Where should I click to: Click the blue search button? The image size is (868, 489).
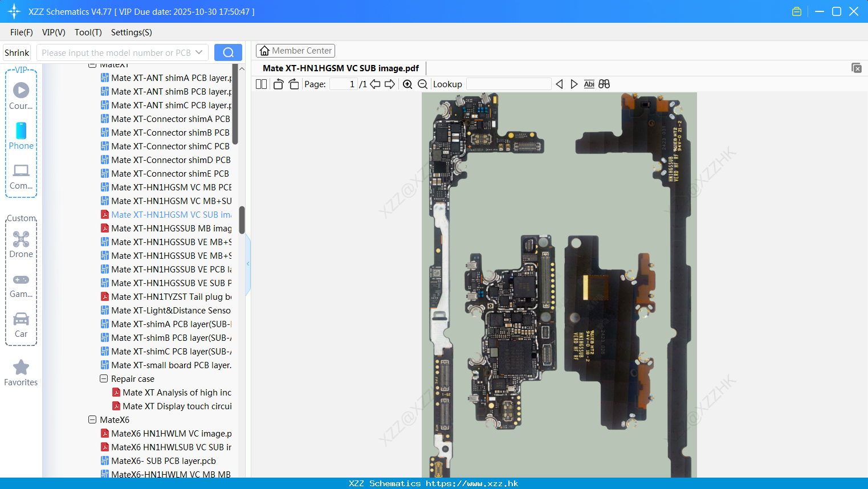(228, 52)
